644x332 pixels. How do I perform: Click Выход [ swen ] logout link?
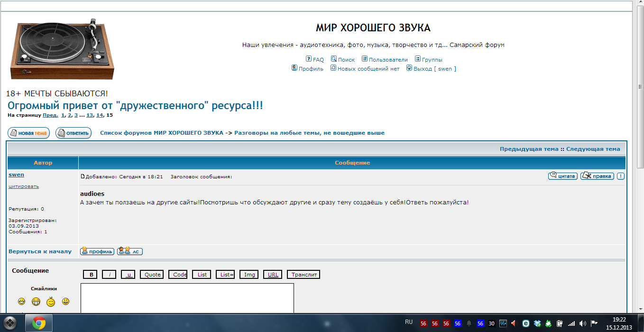pos(434,69)
